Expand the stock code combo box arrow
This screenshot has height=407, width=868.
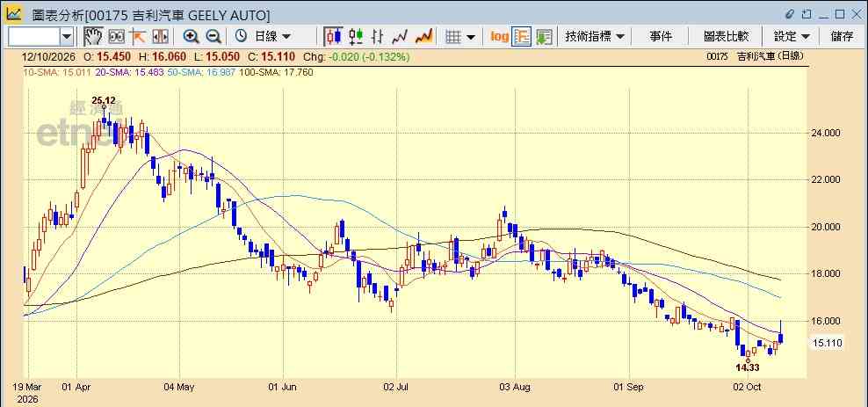pyautogui.click(x=67, y=37)
